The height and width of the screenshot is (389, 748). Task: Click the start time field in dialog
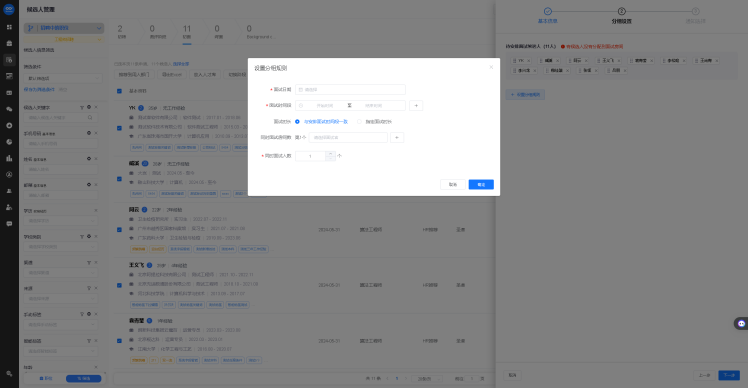point(324,105)
